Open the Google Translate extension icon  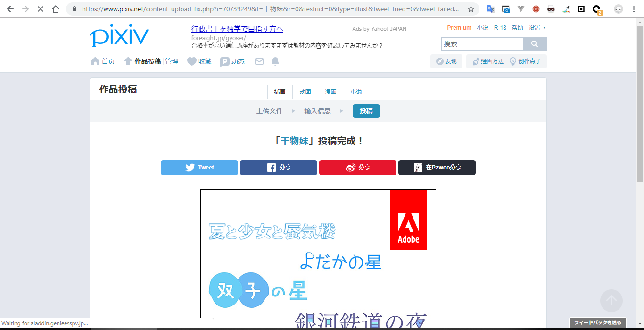tap(490, 9)
